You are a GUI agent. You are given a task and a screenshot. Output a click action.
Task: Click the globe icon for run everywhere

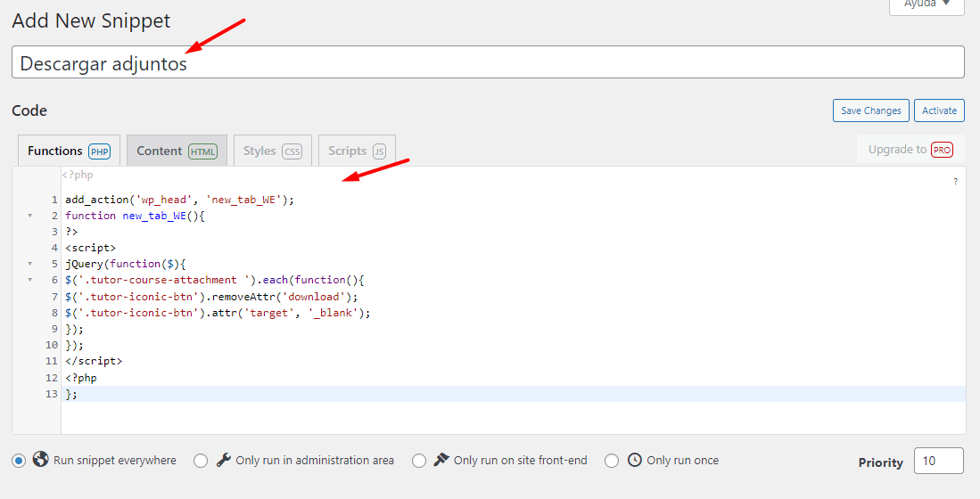pyautogui.click(x=41, y=460)
